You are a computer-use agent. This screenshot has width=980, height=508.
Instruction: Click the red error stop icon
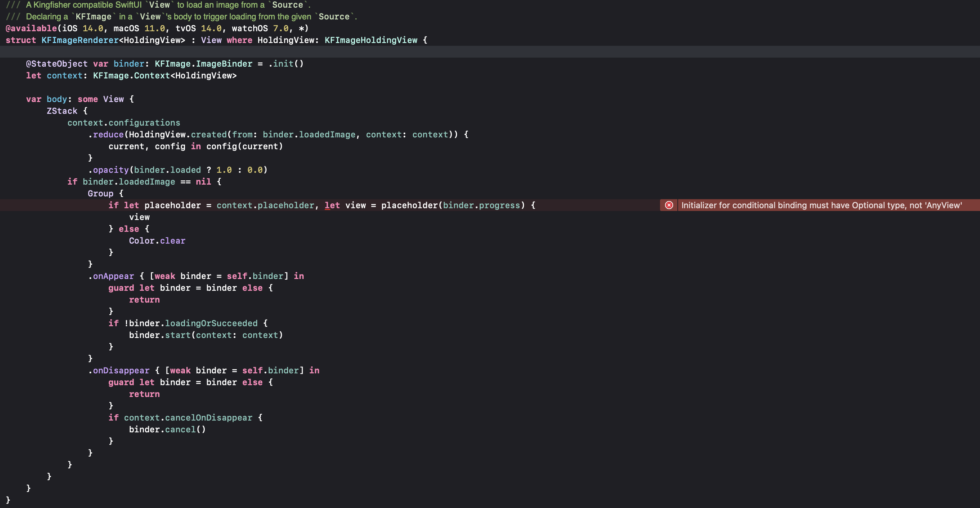pos(668,205)
